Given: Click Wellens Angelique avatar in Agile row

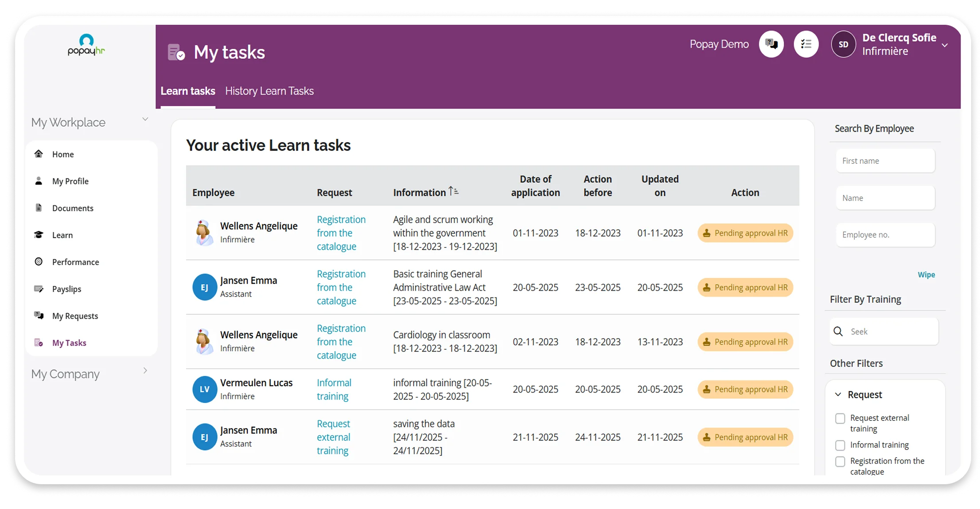Looking at the screenshot, I should click(x=204, y=232).
